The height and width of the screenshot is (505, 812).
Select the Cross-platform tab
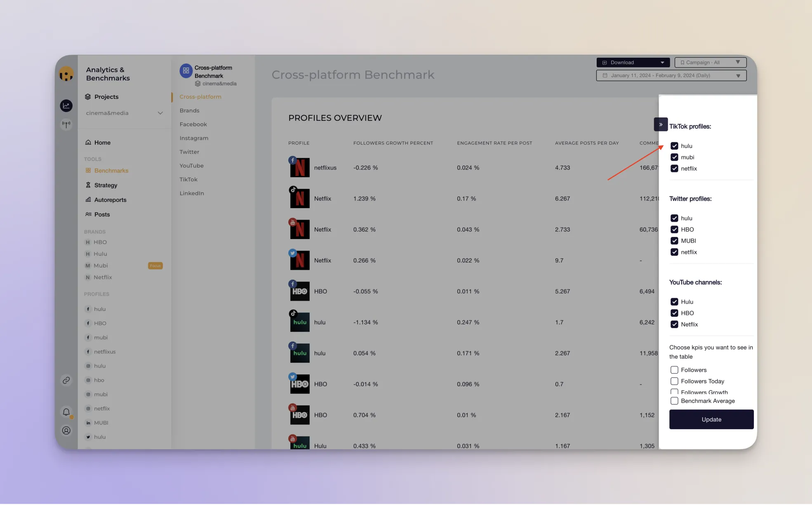(x=200, y=96)
